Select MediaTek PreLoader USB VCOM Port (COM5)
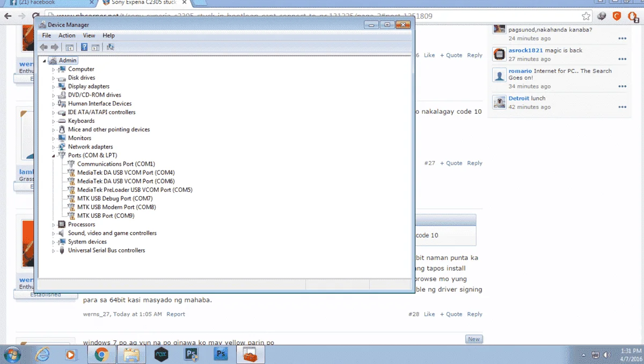644x364 pixels. pyautogui.click(x=135, y=190)
